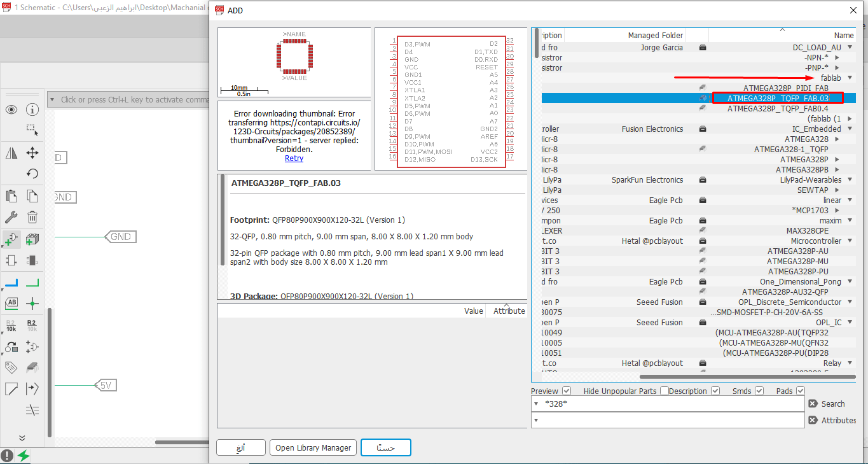Select the Show (eye) tool
The height and width of the screenshot is (464, 868).
click(x=11, y=110)
